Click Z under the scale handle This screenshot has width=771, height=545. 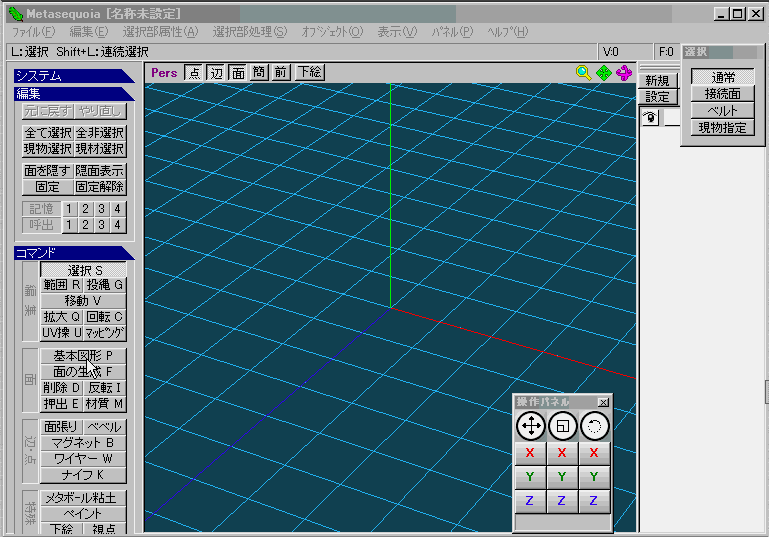pos(562,501)
